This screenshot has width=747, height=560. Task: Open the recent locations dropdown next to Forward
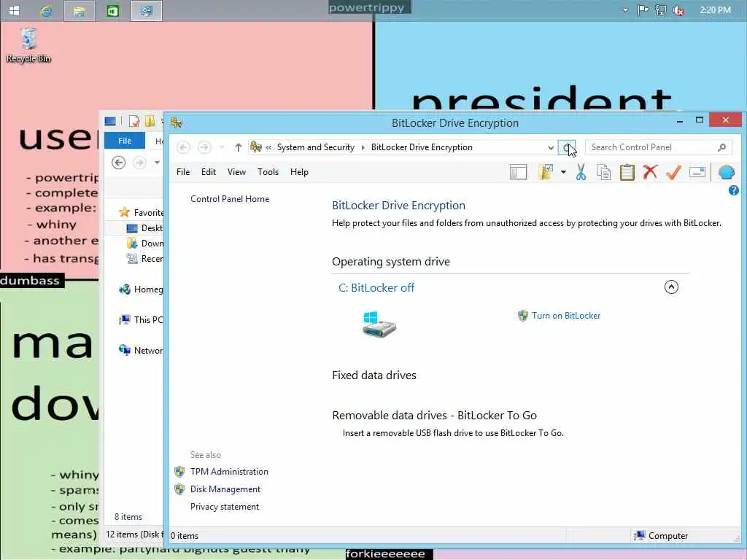[x=222, y=147]
